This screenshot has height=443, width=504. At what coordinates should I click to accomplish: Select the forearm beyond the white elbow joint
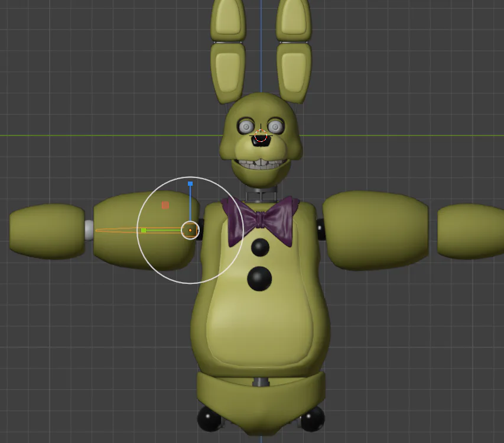47,231
